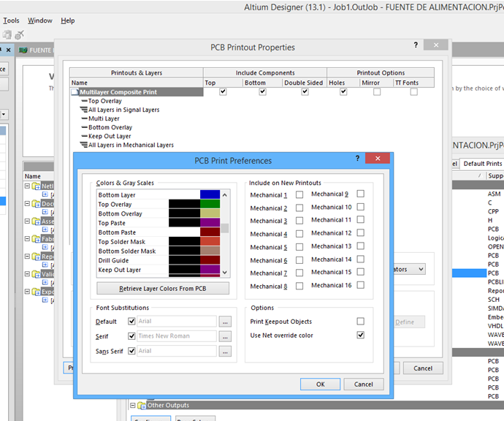
Task: Browse for the Default substitution font
Action: click(225, 322)
